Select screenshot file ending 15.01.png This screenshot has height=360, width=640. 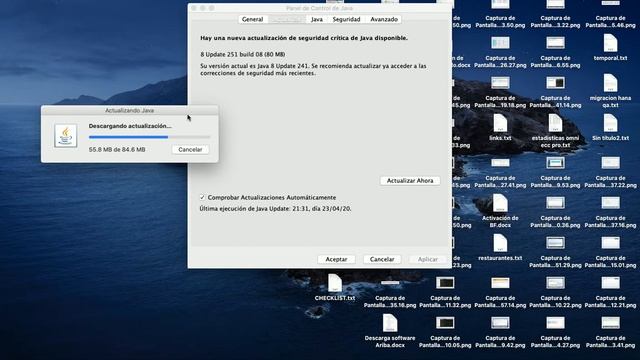coord(610,243)
